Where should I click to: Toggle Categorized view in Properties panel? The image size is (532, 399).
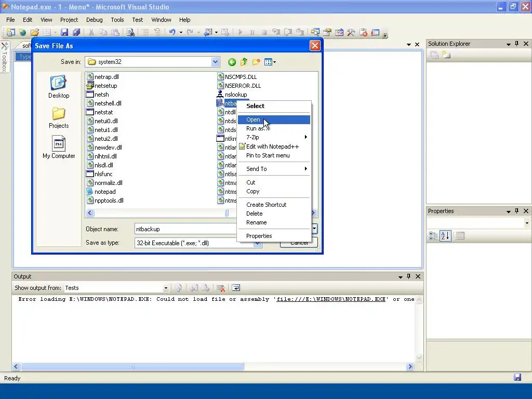(433, 236)
